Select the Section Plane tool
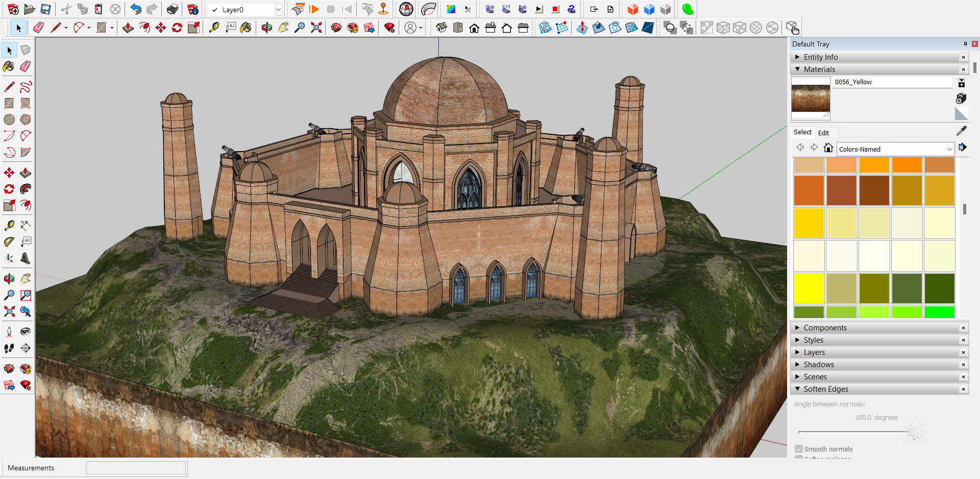980x479 pixels. 26,348
